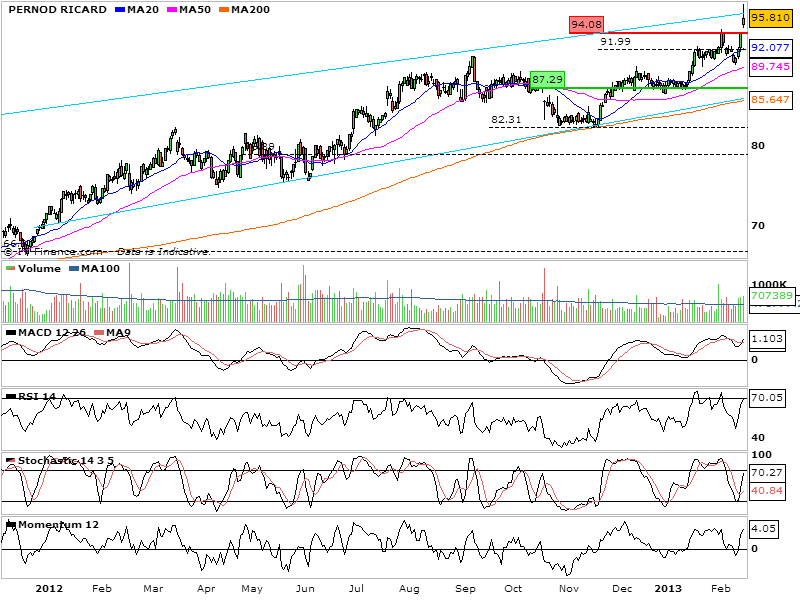Click the 2013 time axis label
Image resolution: width=800 pixels, height=600 pixels.
(668, 589)
